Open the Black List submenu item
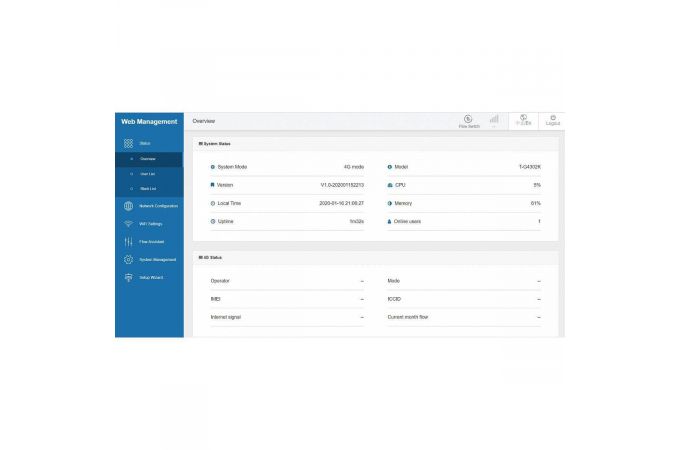This screenshot has width=680, height=450. click(147, 189)
